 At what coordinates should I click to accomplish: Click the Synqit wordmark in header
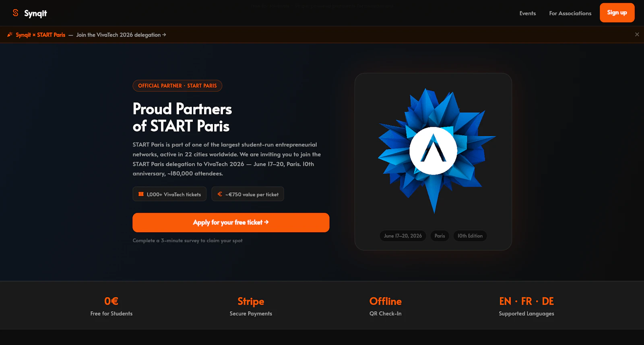click(x=35, y=13)
